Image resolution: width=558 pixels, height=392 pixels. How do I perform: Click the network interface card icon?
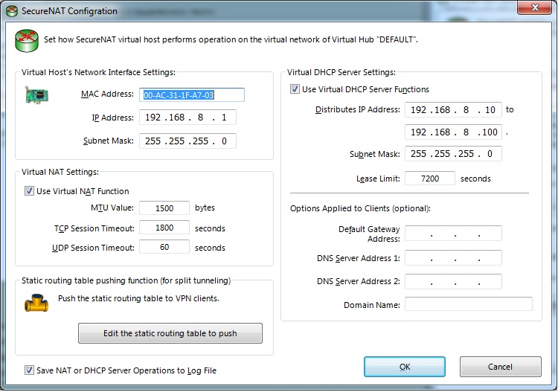36,94
